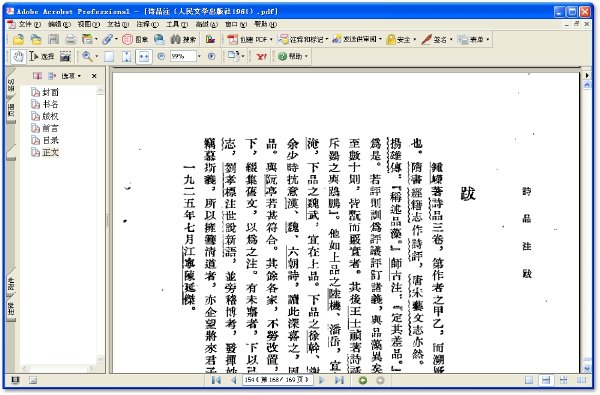Open the 高级 menu
The height and width of the screenshot is (395, 600).
click(x=207, y=24)
